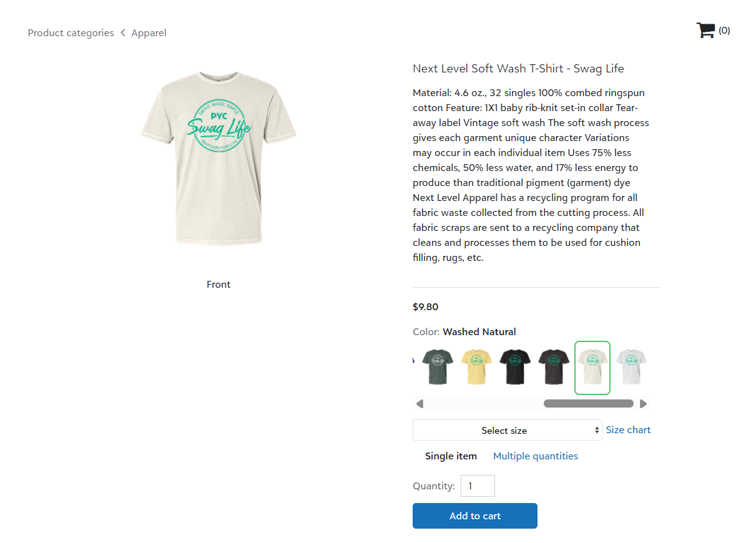756x543 pixels.
Task: Go to Product categories breadcrumb
Action: [71, 33]
